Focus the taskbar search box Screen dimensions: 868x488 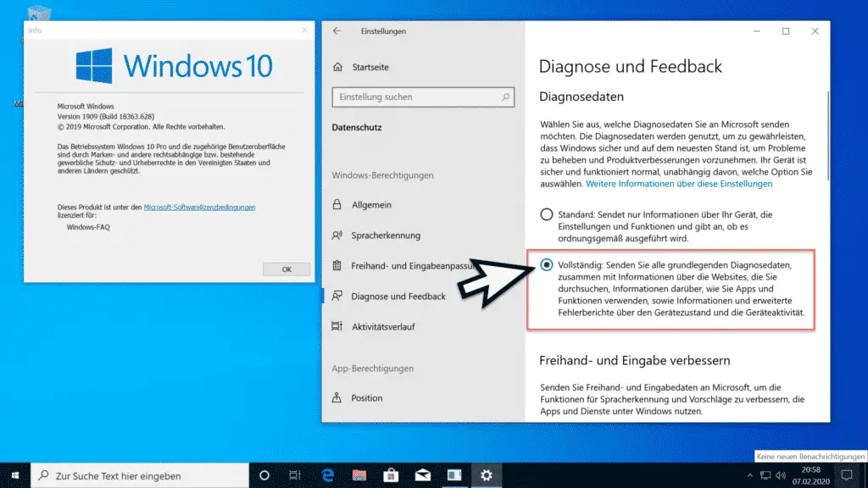pos(140,475)
